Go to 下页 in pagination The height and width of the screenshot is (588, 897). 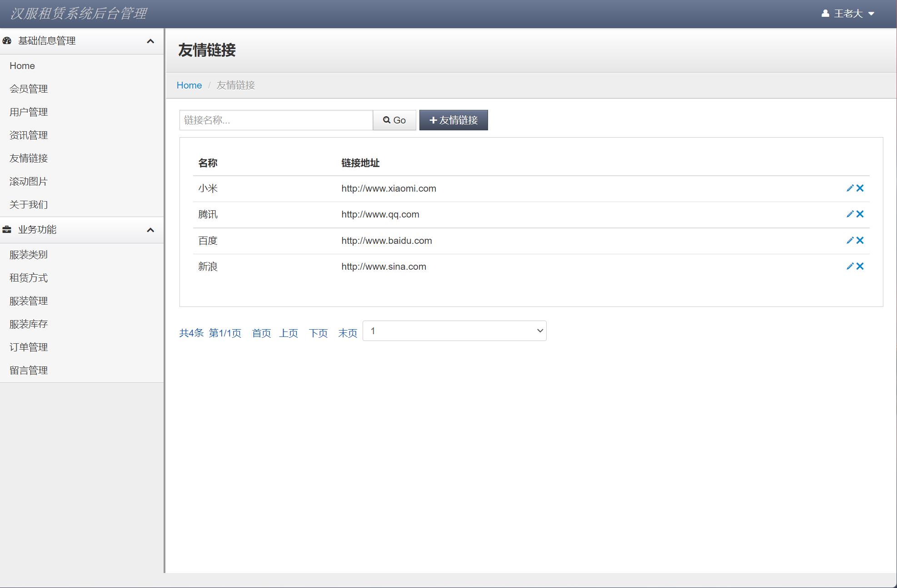(318, 333)
